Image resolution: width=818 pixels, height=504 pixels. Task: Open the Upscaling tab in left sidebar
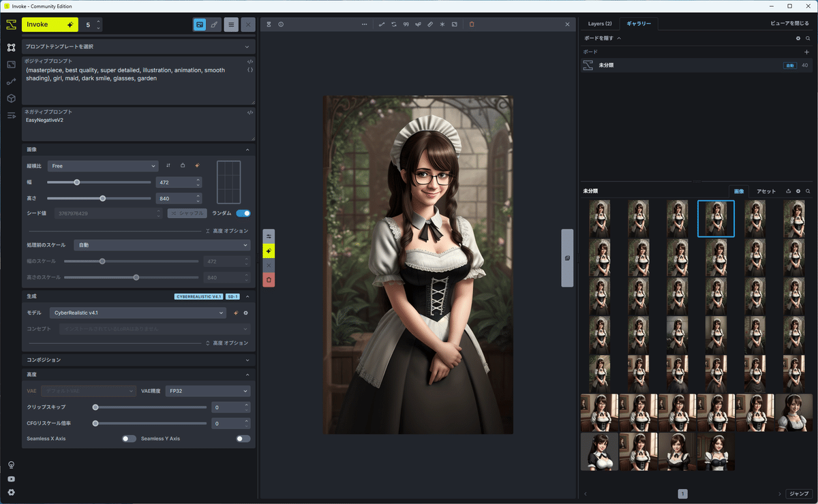[x=11, y=65]
